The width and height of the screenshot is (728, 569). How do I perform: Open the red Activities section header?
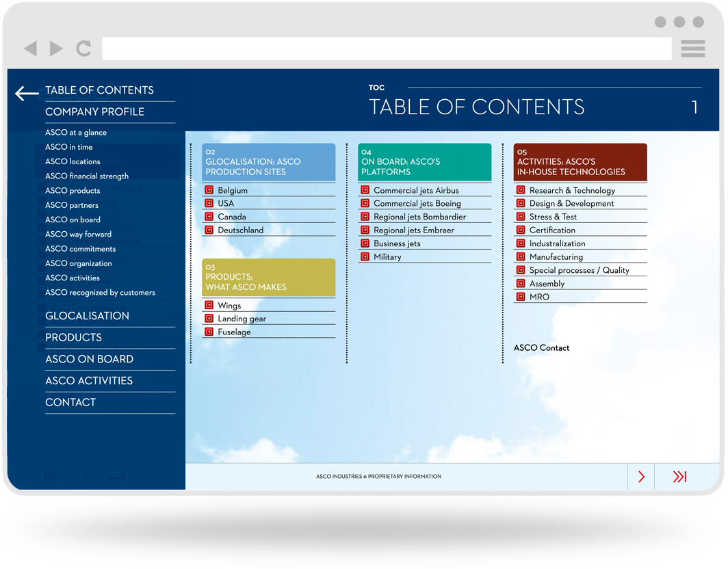pyautogui.click(x=580, y=162)
